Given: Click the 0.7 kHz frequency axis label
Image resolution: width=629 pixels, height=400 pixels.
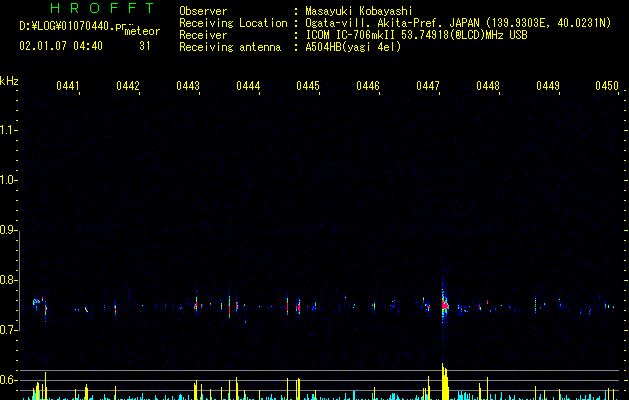Looking at the screenshot, I should coord(8,330).
